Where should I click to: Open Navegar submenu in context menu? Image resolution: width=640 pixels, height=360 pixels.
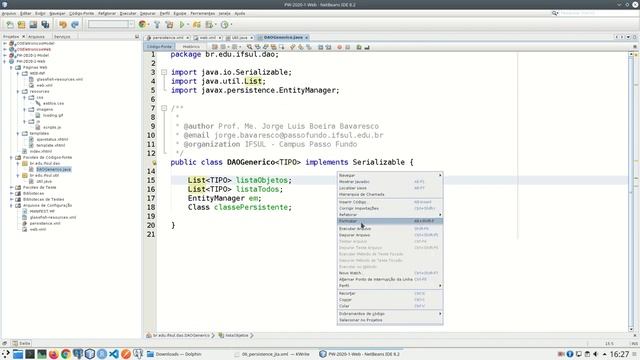coord(390,176)
